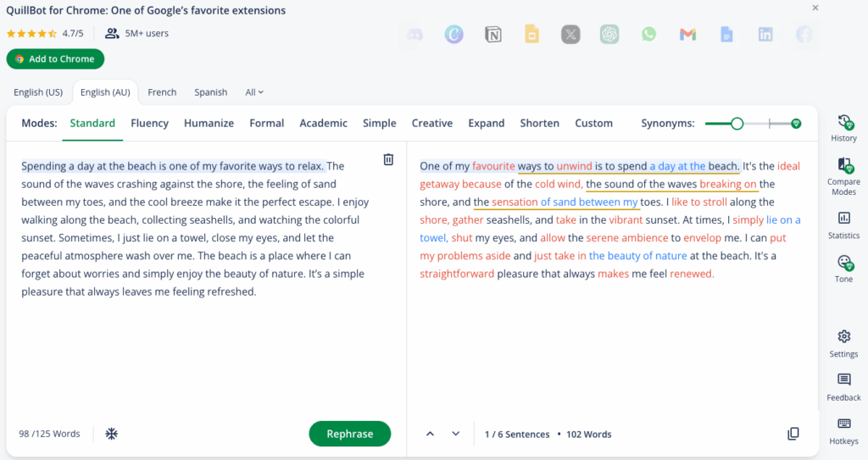Screen dimensions: 868x460
Task: Select the Formal mode
Action: (267, 124)
